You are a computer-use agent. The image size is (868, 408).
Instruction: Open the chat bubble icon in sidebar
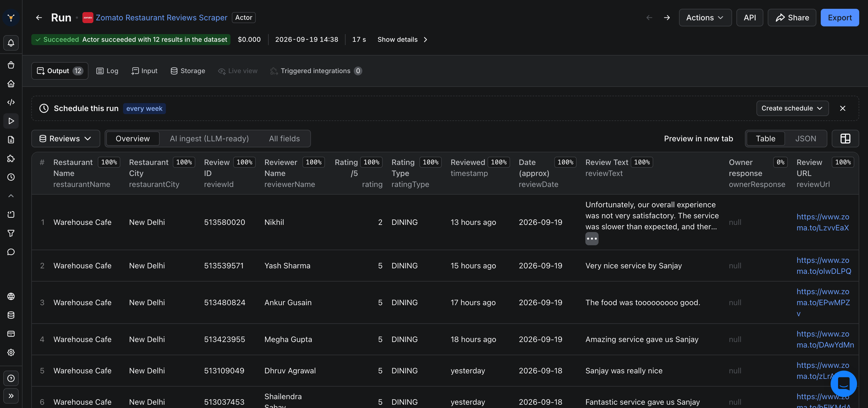point(11,252)
